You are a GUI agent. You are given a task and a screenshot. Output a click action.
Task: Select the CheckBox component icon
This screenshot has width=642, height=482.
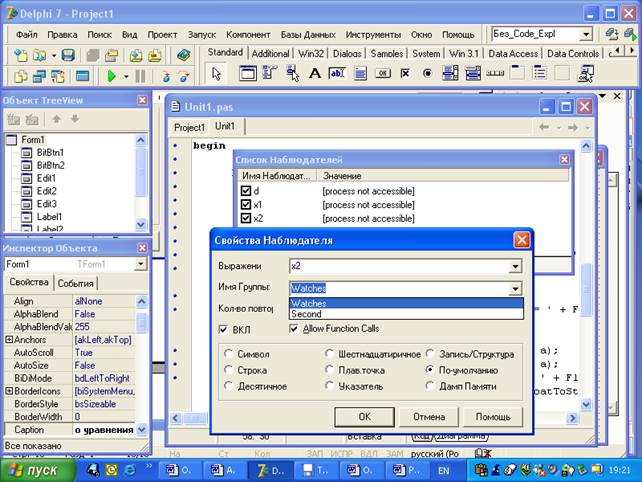pyautogui.click(x=405, y=74)
